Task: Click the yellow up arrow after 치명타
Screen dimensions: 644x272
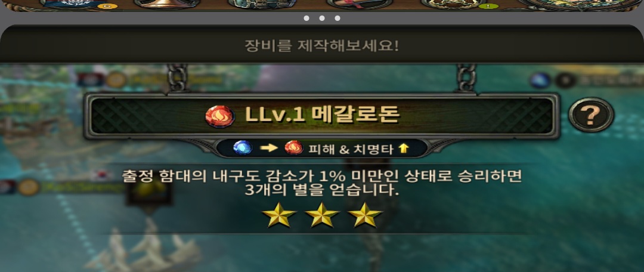Action: (x=404, y=149)
